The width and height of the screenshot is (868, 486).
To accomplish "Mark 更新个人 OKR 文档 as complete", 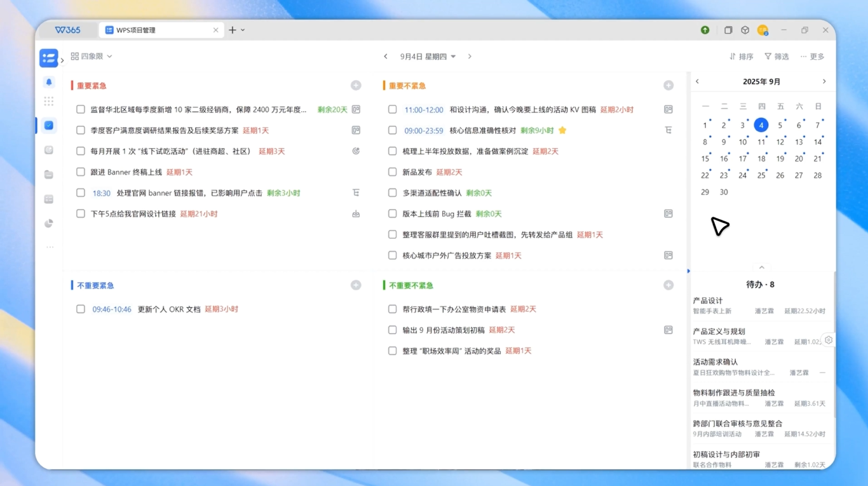I will (81, 309).
